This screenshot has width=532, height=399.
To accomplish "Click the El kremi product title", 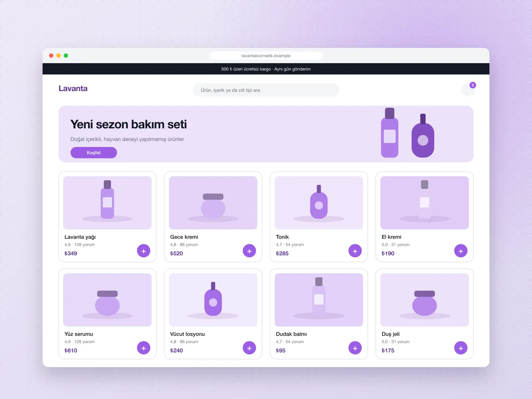I will (391, 237).
